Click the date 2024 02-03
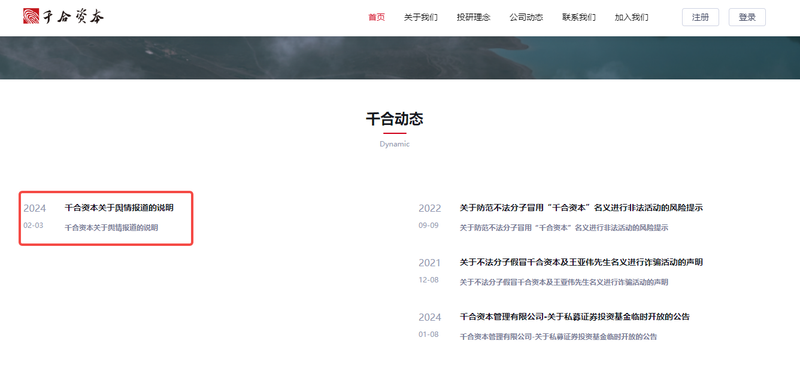Screen dimensions: 800x378 point(34,216)
